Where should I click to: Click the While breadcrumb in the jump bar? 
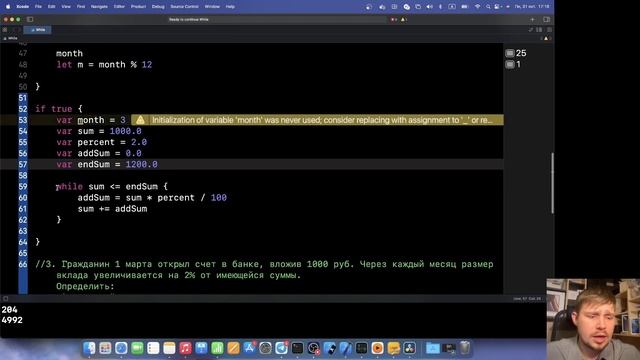11,38
